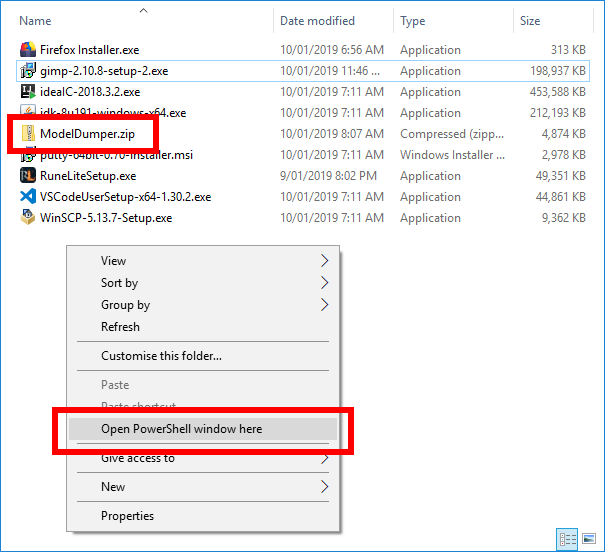This screenshot has width=605, height=552.
Task: Click the RuneLiteSetup.exe file icon
Action: tap(28, 176)
